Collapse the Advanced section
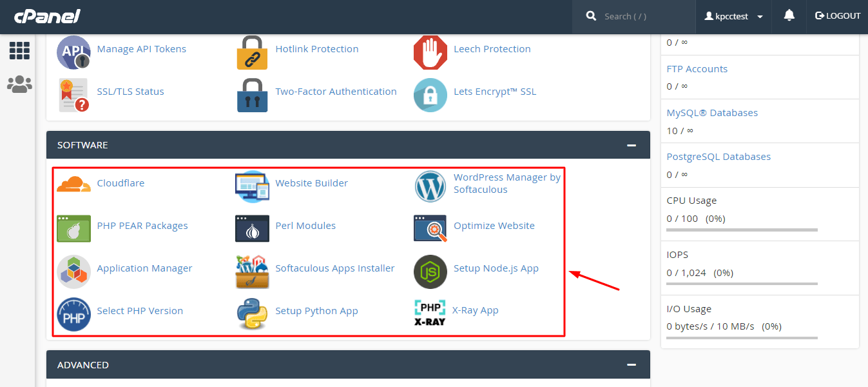The height and width of the screenshot is (387, 868). 632,365
